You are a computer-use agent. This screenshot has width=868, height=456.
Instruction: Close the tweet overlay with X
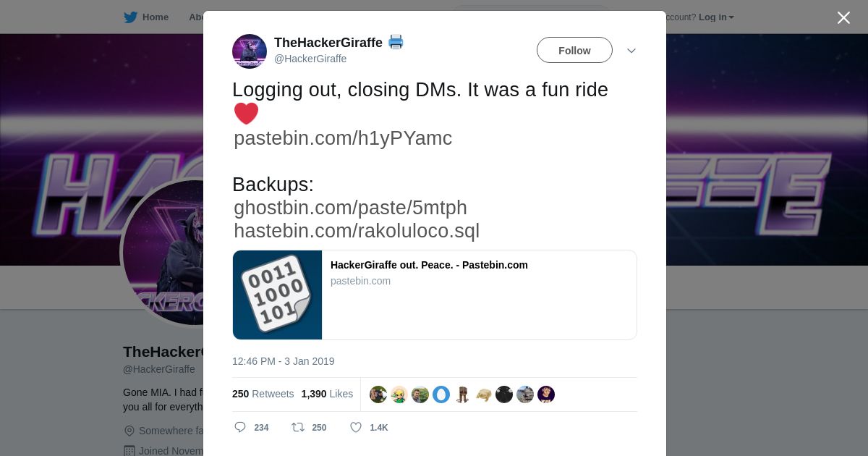click(843, 17)
